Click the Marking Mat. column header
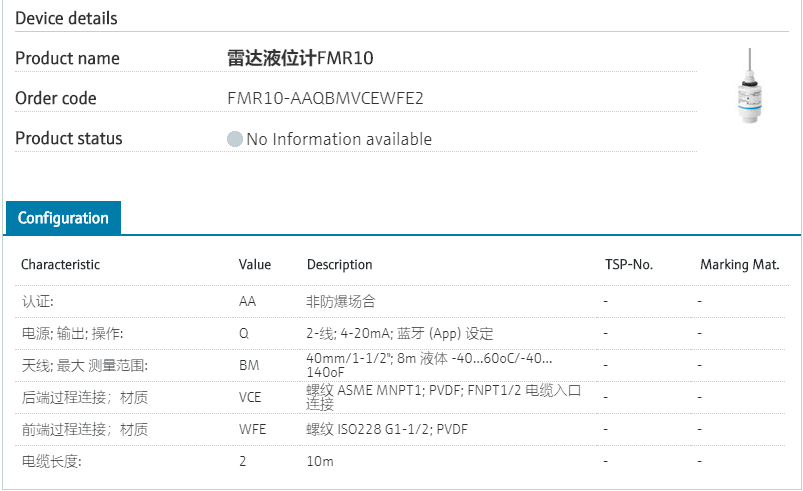803x491 pixels. point(739,265)
